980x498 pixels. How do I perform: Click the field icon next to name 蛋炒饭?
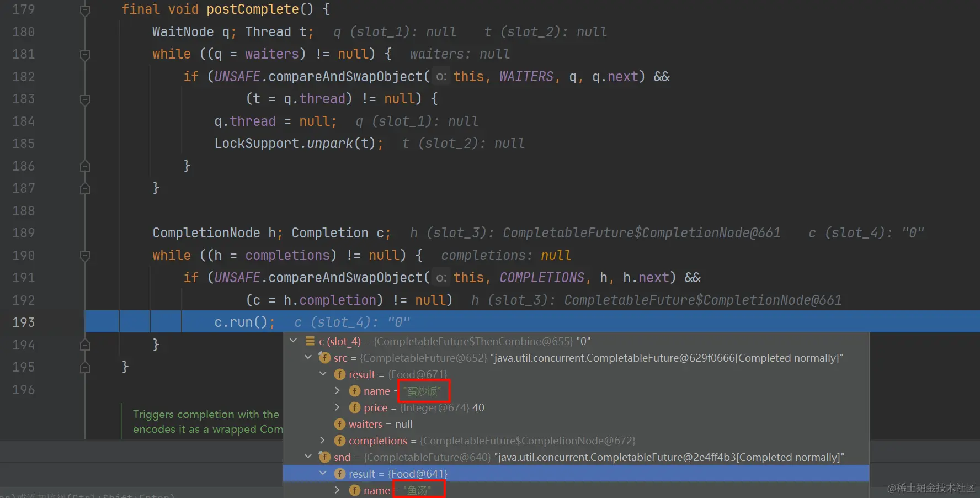355,391
